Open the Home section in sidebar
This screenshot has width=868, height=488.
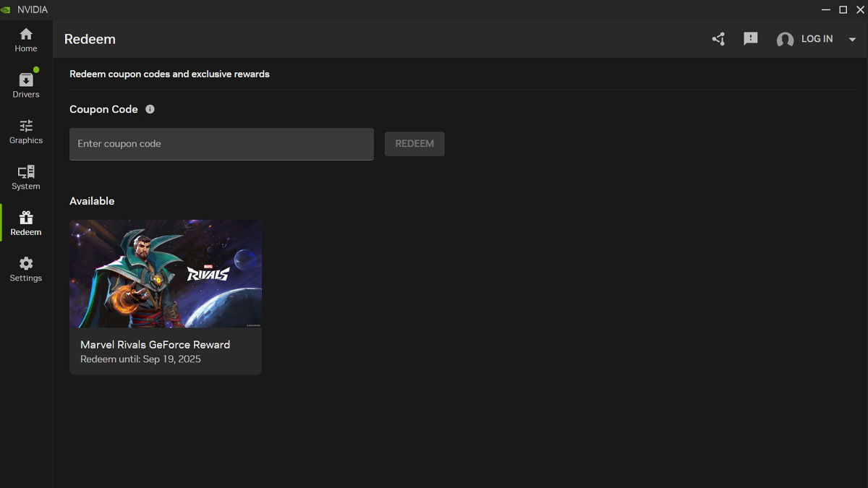click(26, 40)
